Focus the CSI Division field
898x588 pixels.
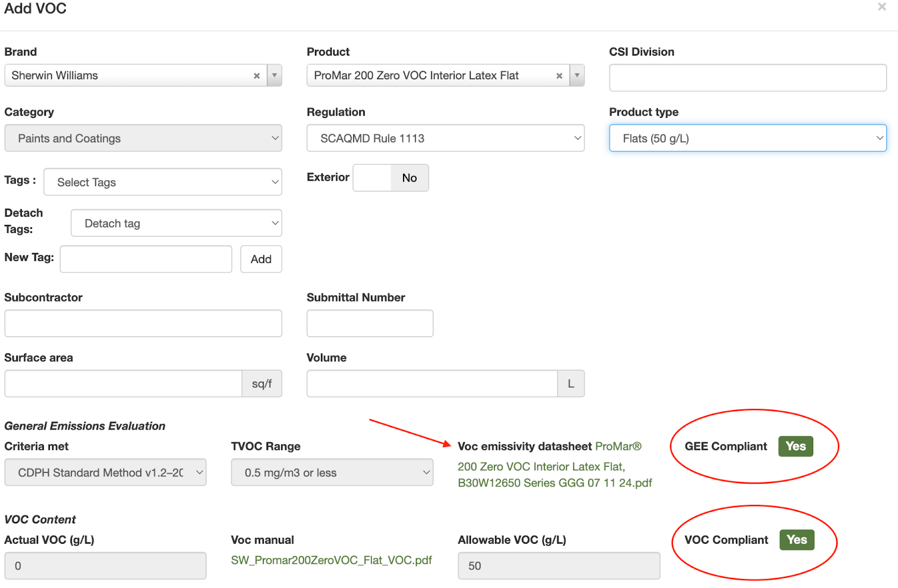[748, 78]
